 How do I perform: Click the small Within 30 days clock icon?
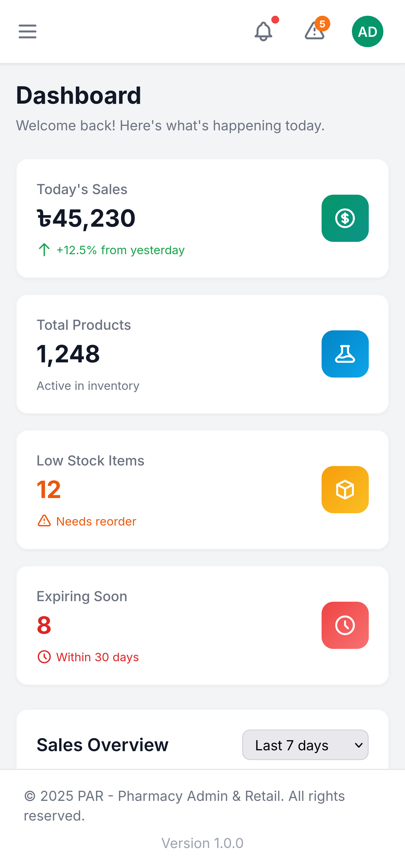tap(44, 657)
